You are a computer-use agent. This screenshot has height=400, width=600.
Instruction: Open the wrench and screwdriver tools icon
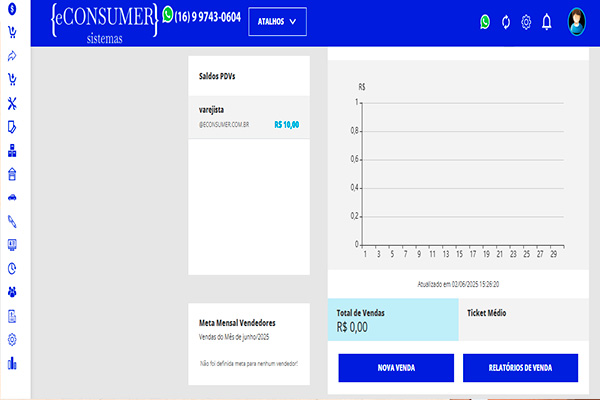pos(12,103)
